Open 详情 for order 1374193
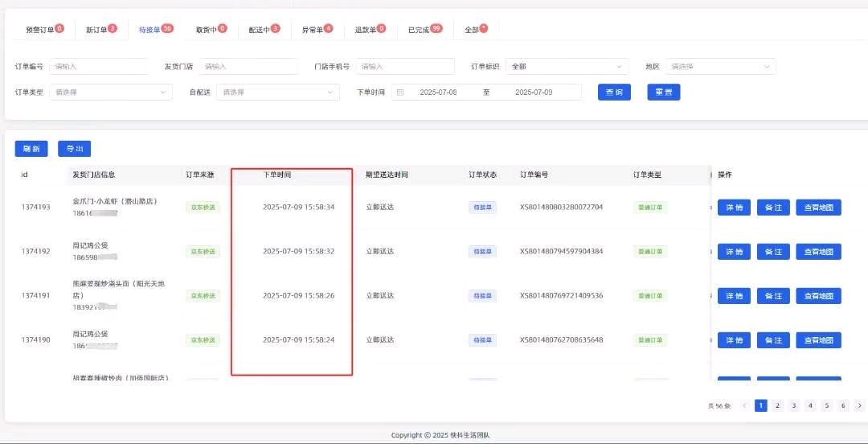This screenshot has width=868, height=444. [x=734, y=208]
